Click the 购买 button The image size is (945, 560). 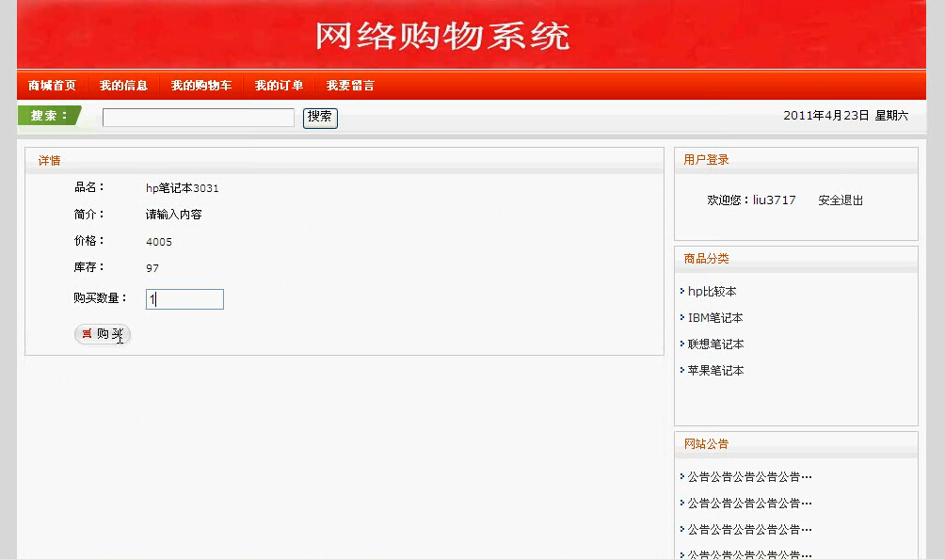pyautogui.click(x=103, y=334)
